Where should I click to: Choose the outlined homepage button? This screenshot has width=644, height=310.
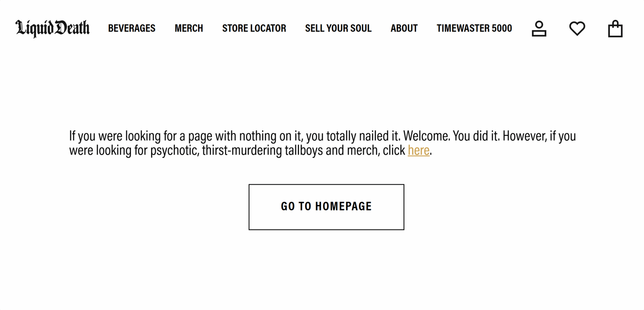tap(326, 207)
